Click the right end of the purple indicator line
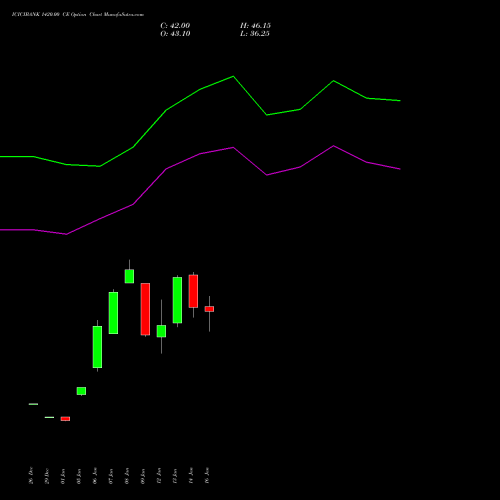Image resolution: width=500 pixels, height=500 pixels. click(x=399, y=169)
